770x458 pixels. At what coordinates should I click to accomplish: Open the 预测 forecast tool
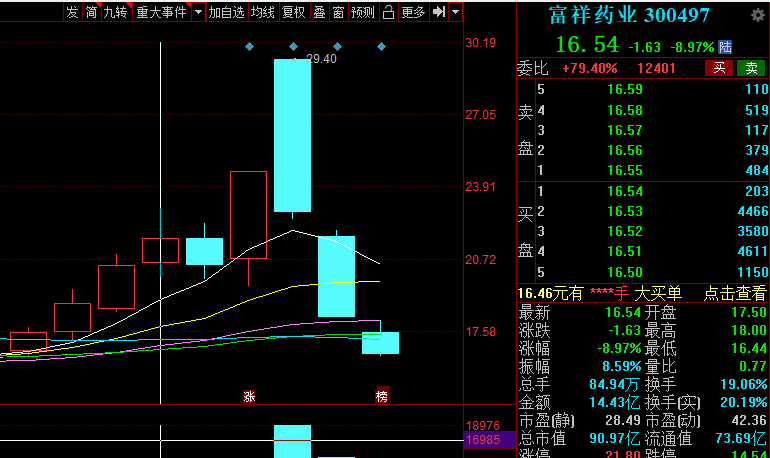[363, 12]
